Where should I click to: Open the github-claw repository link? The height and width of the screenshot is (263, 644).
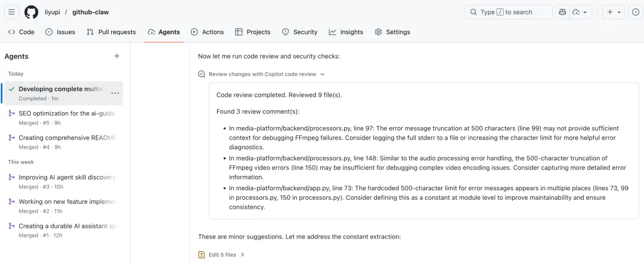[x=91, y=12]
